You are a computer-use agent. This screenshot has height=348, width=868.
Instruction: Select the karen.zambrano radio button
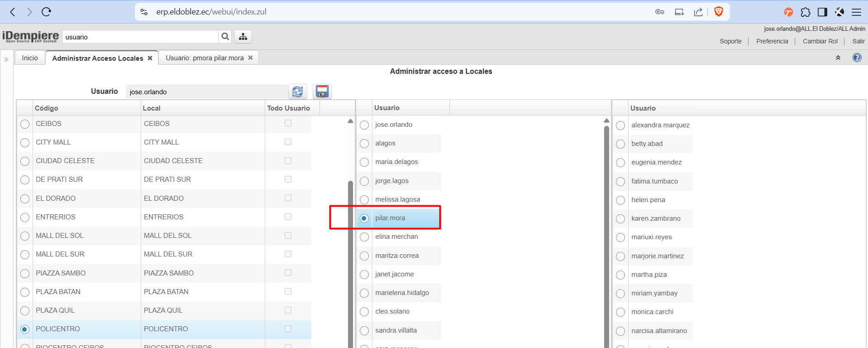pyautogui.click(x=620, y=219)
